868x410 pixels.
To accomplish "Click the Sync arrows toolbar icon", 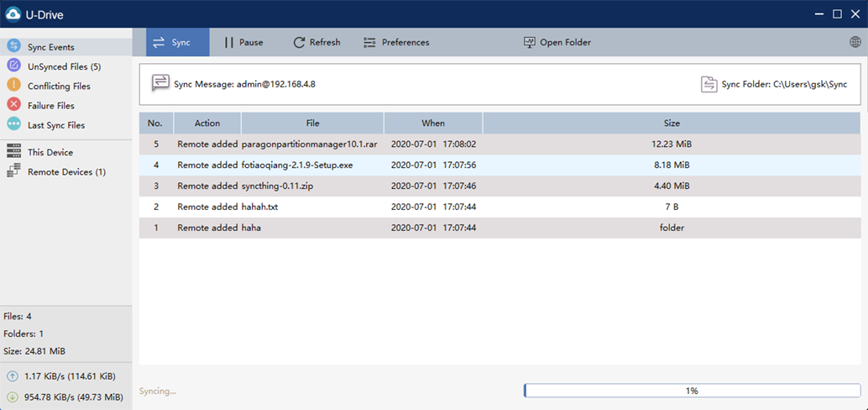I will [159, 42].
